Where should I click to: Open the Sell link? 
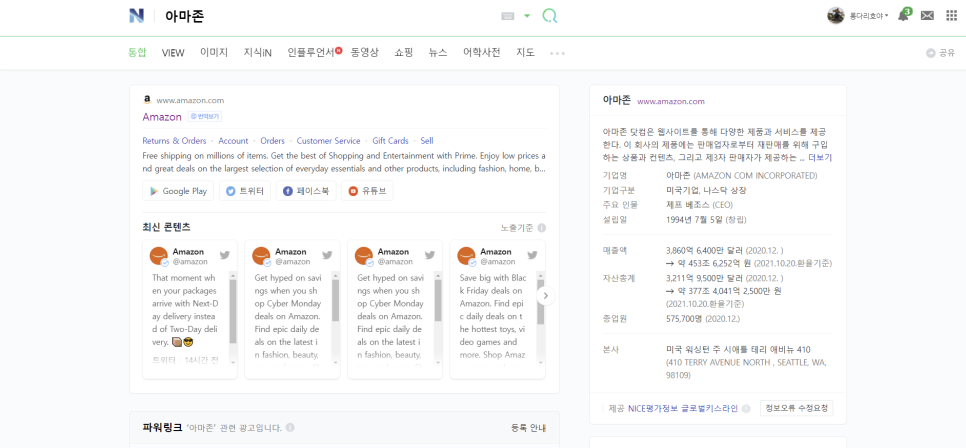point(427,141)
